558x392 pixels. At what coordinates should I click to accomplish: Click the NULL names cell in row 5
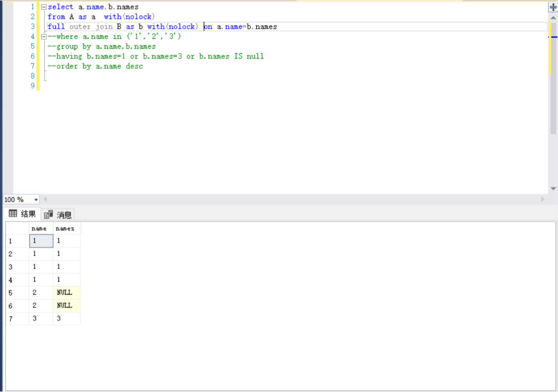pos(66,293)
